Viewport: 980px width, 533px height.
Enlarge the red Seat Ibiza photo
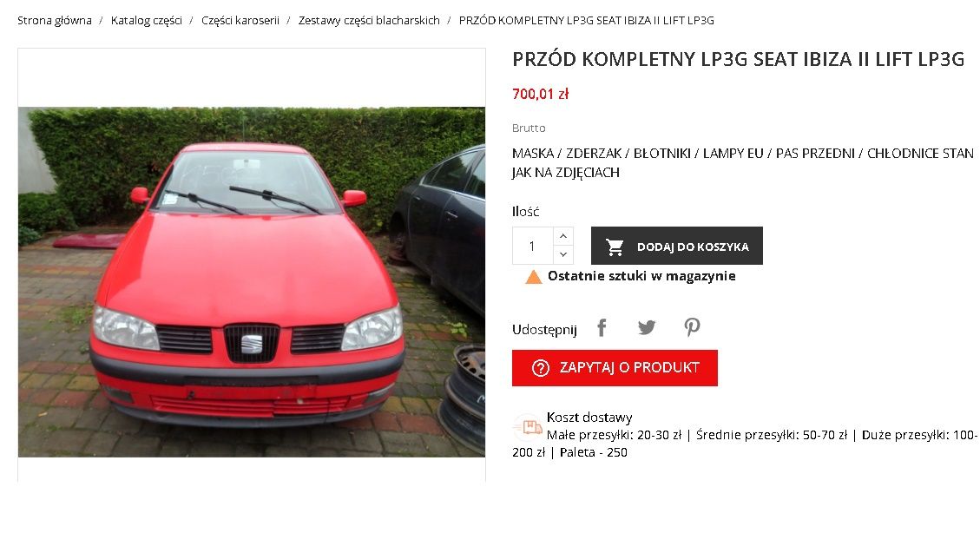252,282
